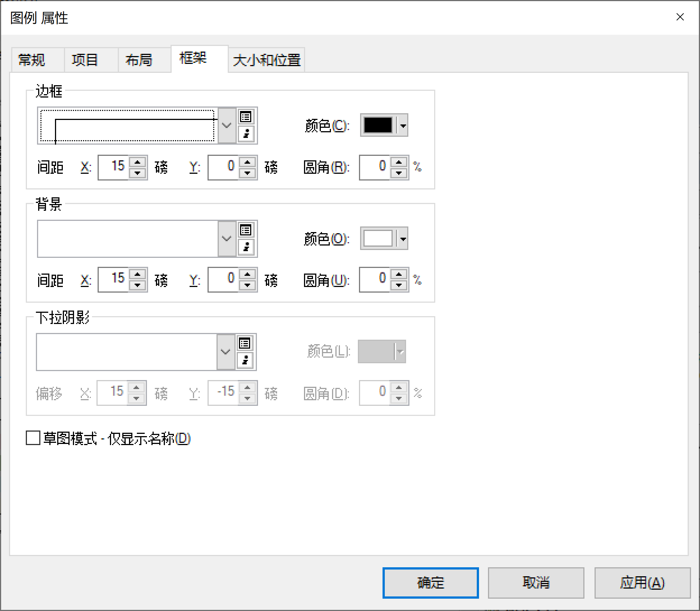Screen dimensions: 700x611
Task: Increase border gap X value
Action: click(x=138, y=162)
